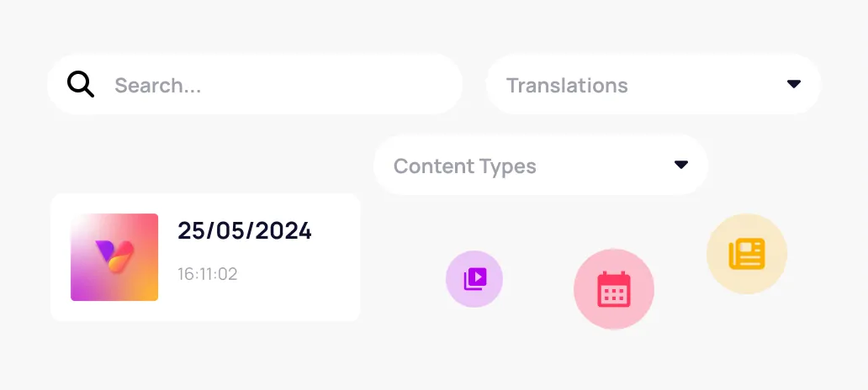Select the pink circle around calendar icon
The width and height of the screenshot is (868, 390).
614,289
